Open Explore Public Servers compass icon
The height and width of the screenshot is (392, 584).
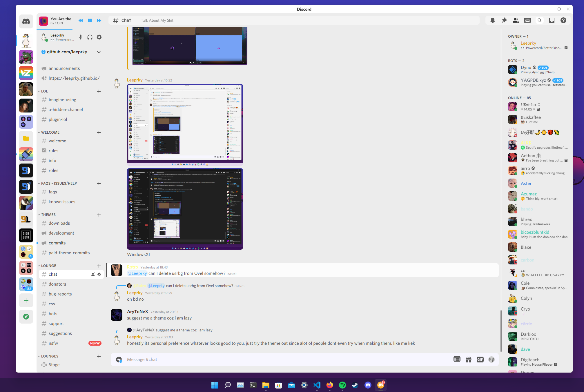coord(26,317)
